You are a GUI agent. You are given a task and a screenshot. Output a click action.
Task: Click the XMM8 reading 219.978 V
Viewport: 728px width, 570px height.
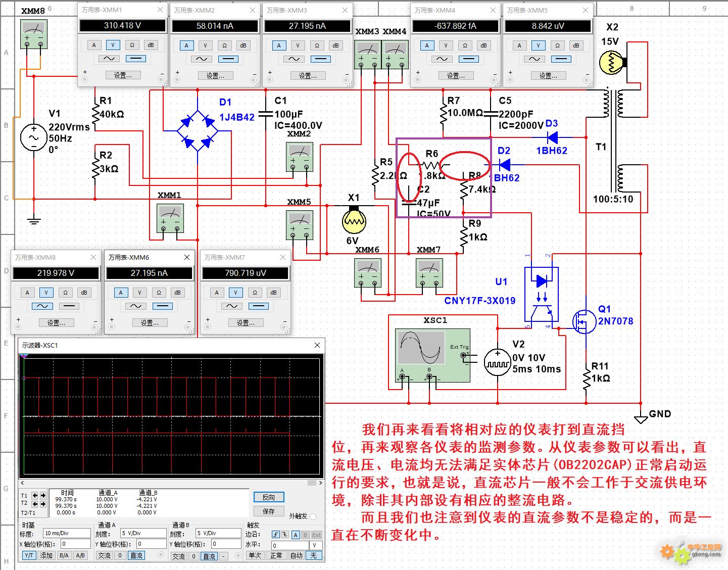(56, 273)
